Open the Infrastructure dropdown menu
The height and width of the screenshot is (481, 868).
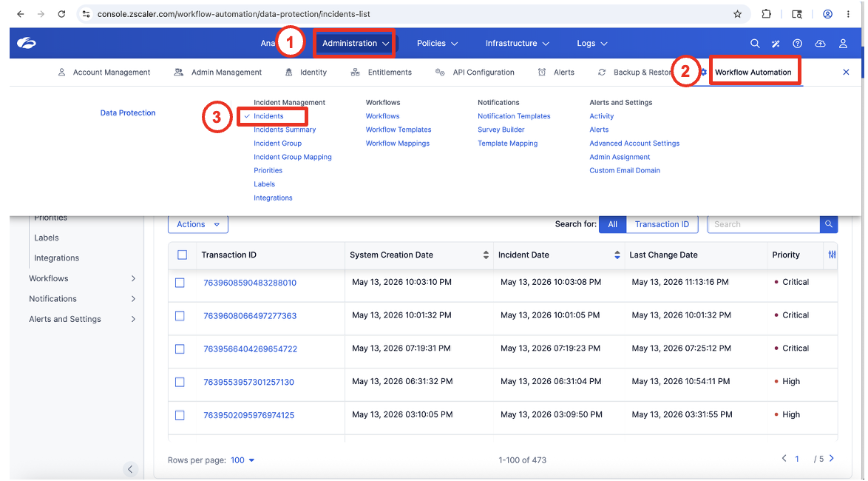point(517,43)
